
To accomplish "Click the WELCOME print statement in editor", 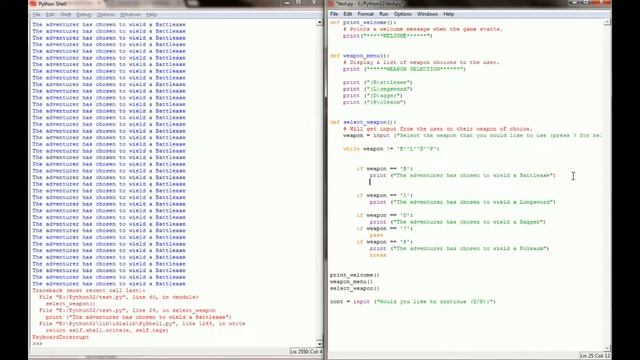I will [387, 36].
